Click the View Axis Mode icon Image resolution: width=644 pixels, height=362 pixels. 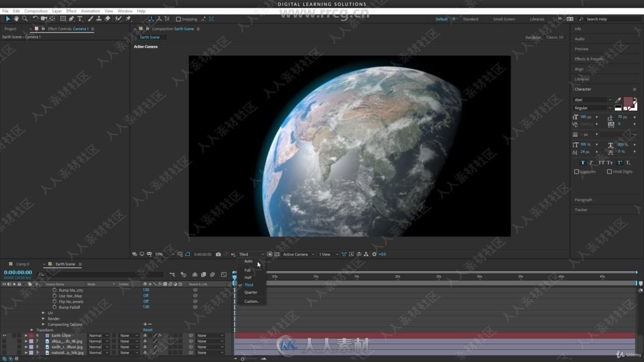[x=167, y=19]
